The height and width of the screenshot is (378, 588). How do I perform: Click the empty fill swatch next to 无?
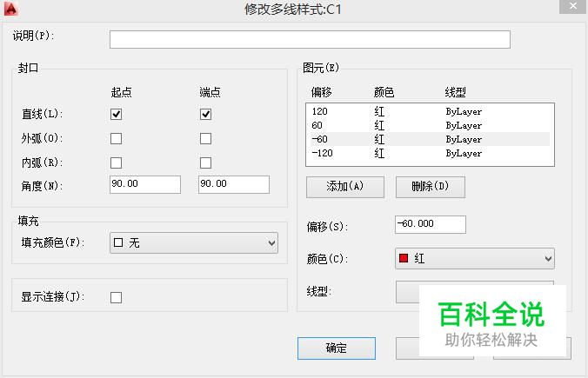tap(118, 242)
